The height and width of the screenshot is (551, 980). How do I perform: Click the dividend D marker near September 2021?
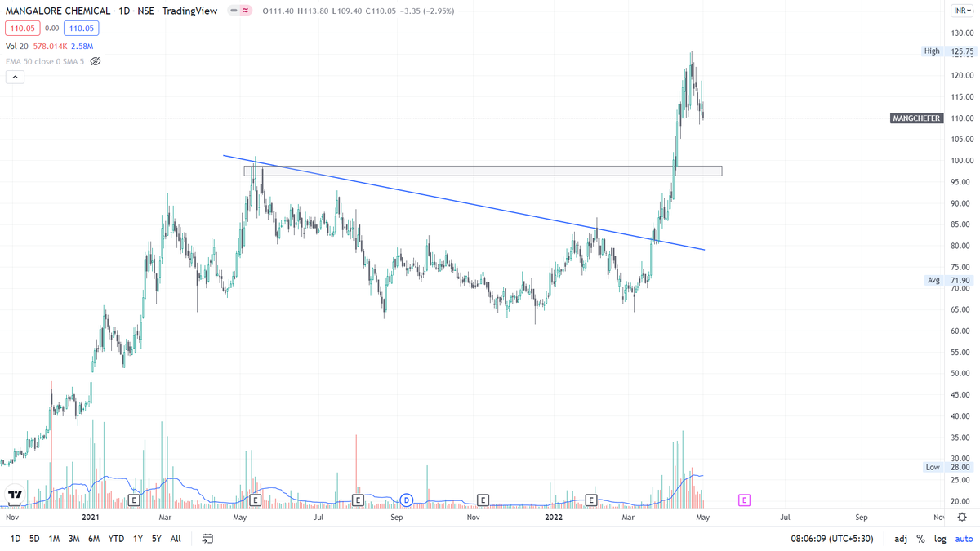click(x=407, y=499)
